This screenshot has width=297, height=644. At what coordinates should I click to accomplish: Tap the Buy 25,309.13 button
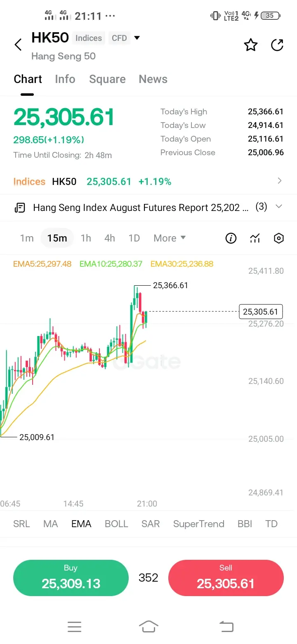[71, 578]
